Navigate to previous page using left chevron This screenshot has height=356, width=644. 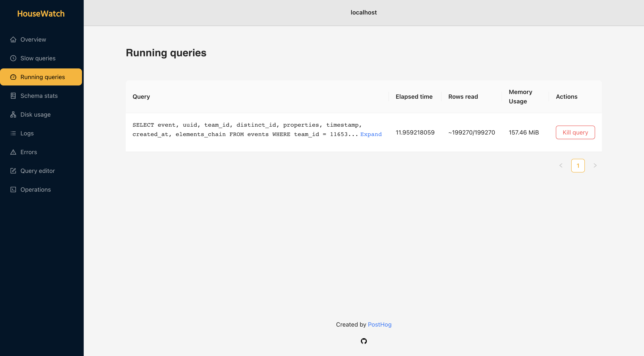561,165
